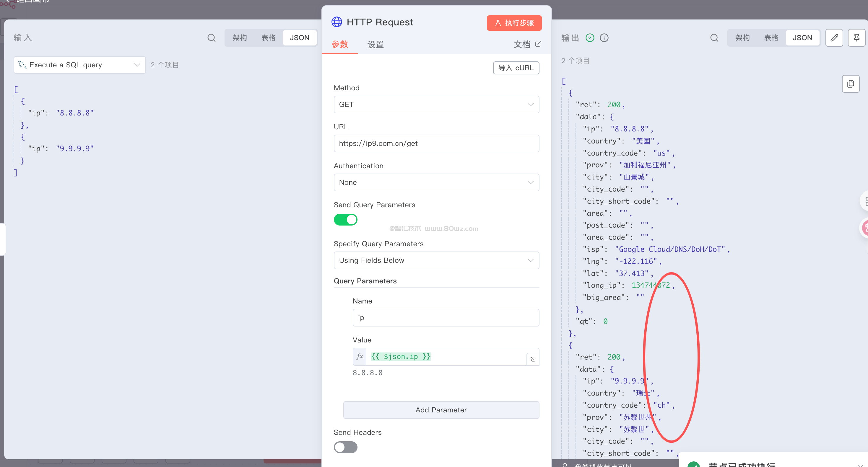Disable Send Query Parameters toggle
Image resolution: width=868 pixels, height=467 pixels.
click(x=345, y=220)
